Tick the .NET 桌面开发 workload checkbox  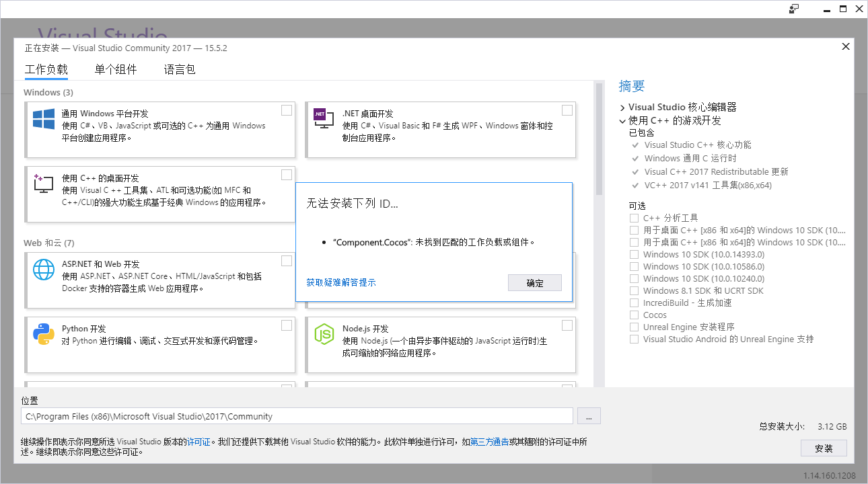[567, 110]
